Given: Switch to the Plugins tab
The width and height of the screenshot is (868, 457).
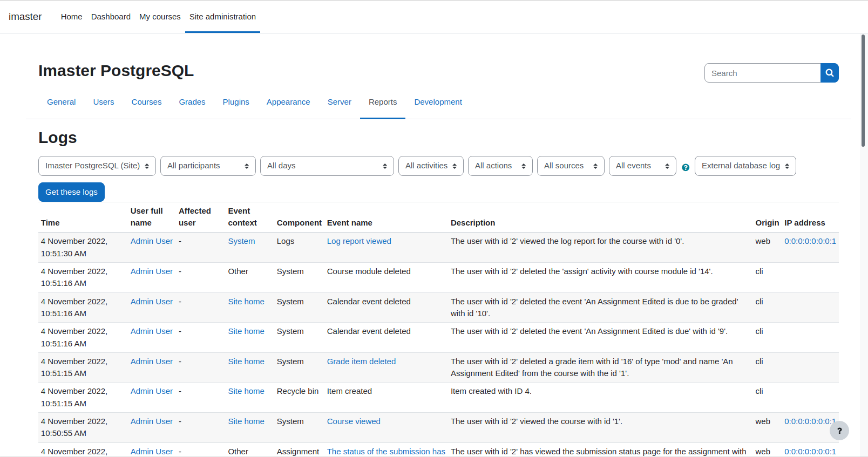Looking at the screenshot, I should (236, 102).
